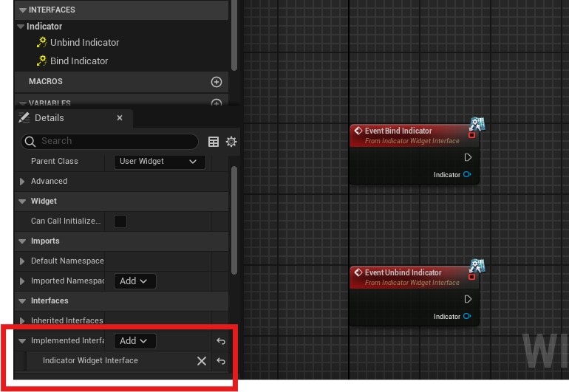The width and height of the screenshot is (569, 392).
Task: Collapse Implemented Interfaces row
Action: (22, 341)
